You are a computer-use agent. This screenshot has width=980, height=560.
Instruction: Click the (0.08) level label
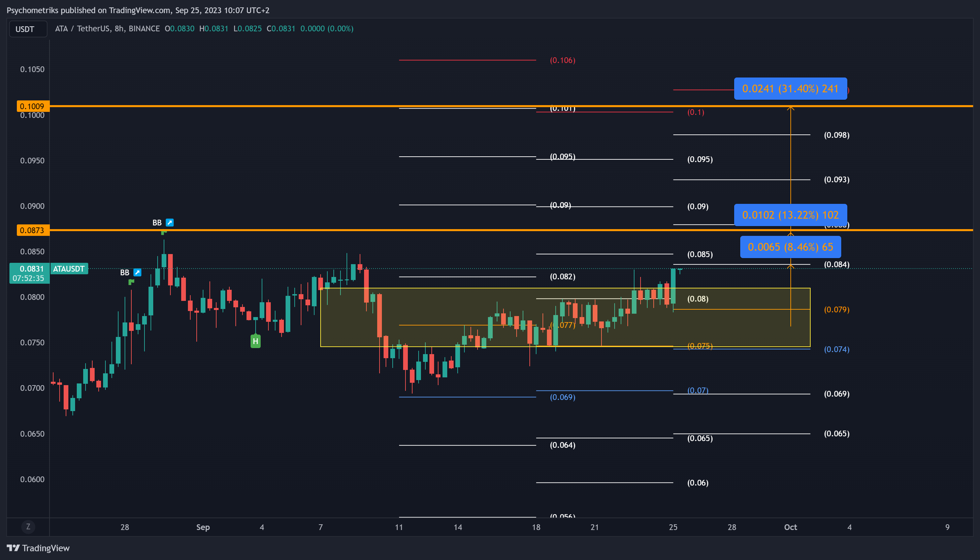tap(697, 299)
